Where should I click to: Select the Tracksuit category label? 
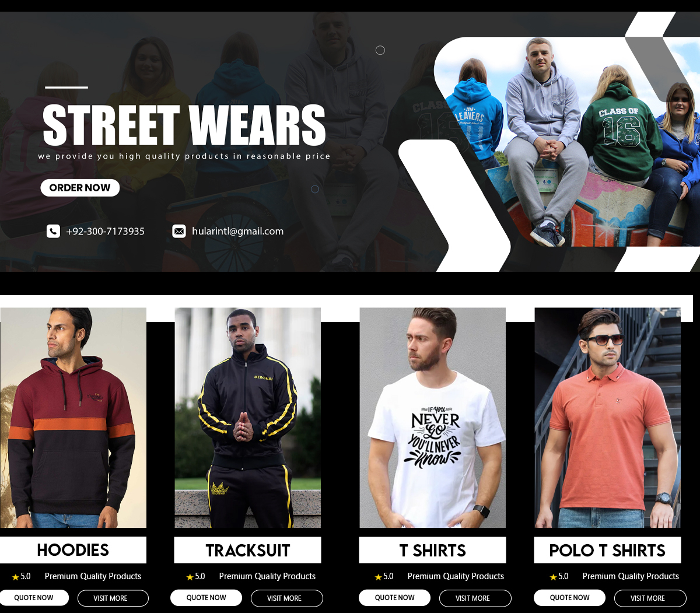[x=247, y=550]
